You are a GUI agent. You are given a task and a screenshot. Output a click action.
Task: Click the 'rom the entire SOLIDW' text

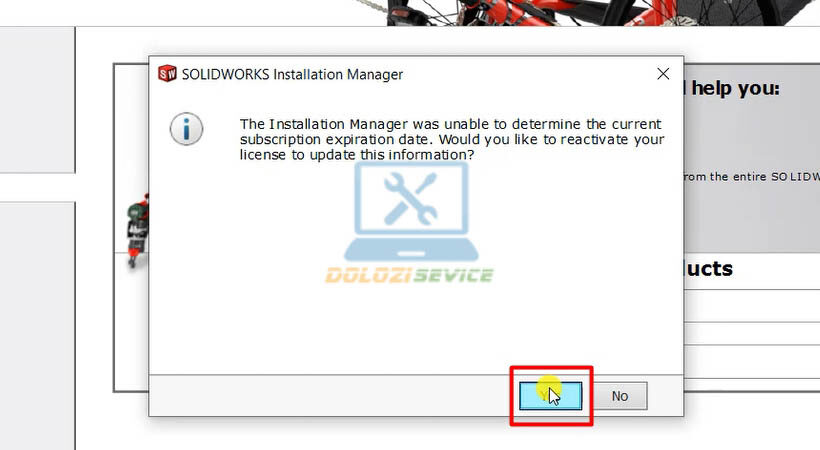[x=752, y=177]
